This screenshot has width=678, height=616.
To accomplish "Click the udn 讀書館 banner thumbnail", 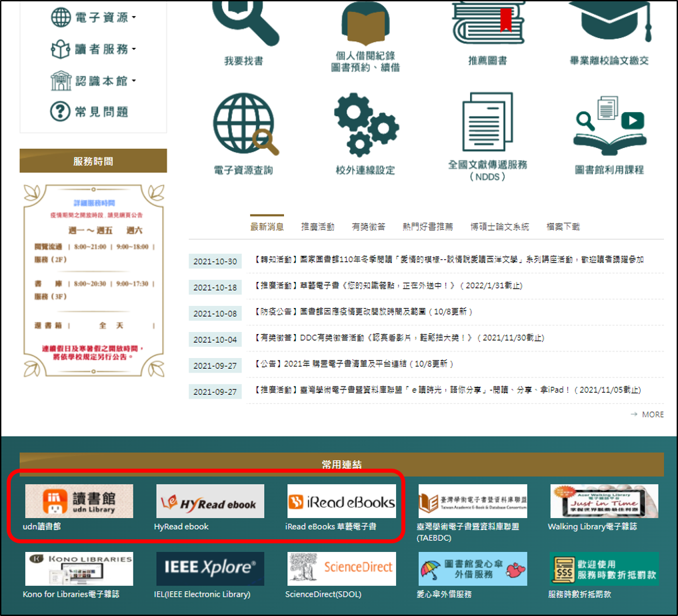I will 79,501.
